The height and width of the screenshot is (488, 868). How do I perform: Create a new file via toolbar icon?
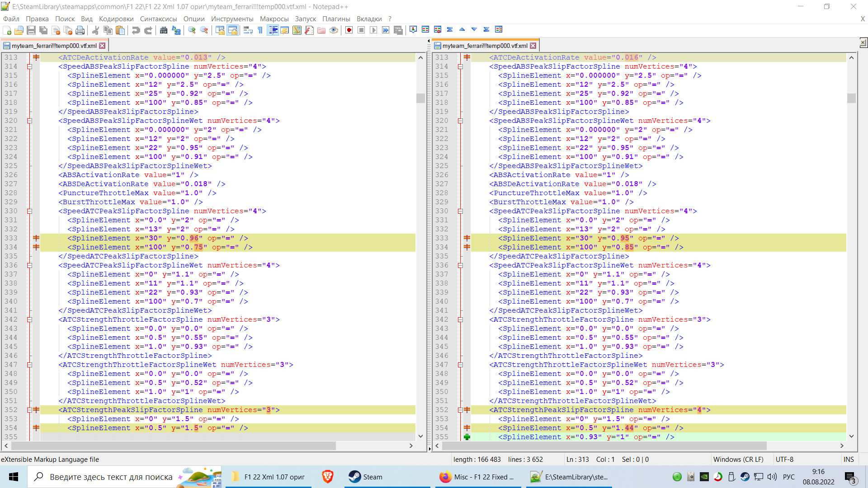click(x=7, y=30)
